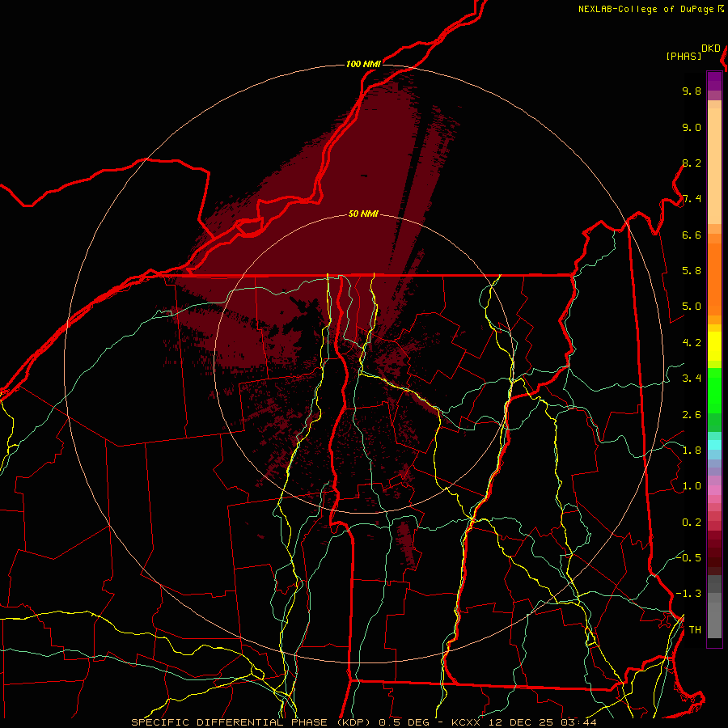The image size is (728, 728).
Task: Click the [PHAS] units label
Action: click(x=684, y=57)
